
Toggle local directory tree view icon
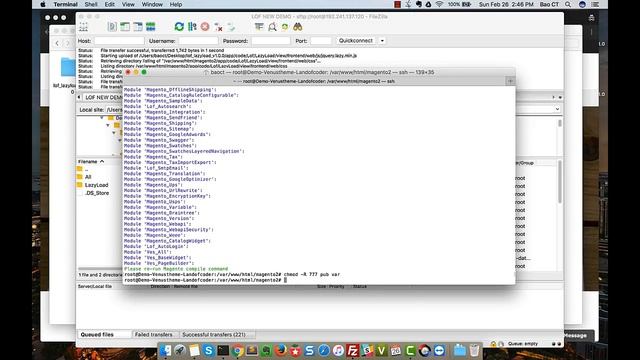pyautogui.click(x=125, y=27)
